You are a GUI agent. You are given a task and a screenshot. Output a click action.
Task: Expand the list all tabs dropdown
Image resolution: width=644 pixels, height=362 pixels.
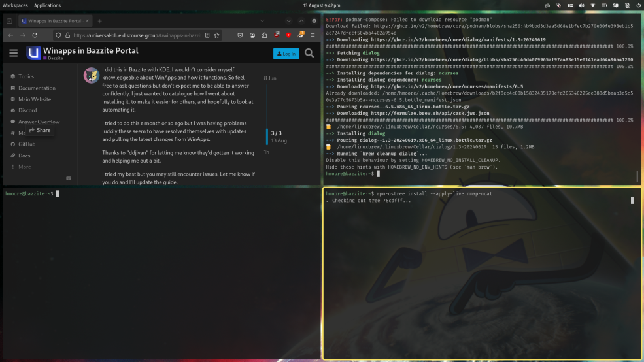coord(262,21)
